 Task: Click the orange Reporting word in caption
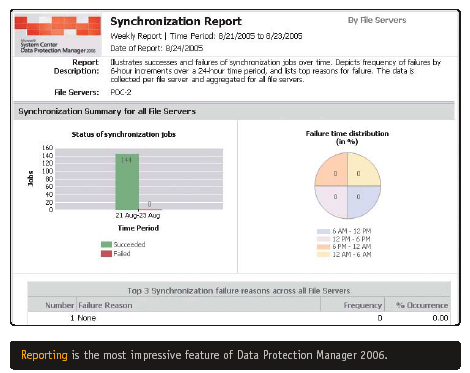tap(44, 355)
